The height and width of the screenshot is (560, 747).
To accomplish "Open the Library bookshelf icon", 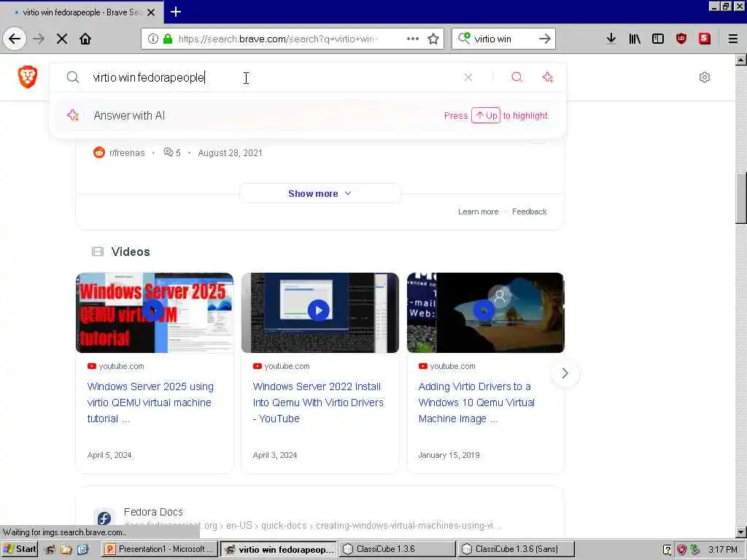I will (x=635, y=39).
